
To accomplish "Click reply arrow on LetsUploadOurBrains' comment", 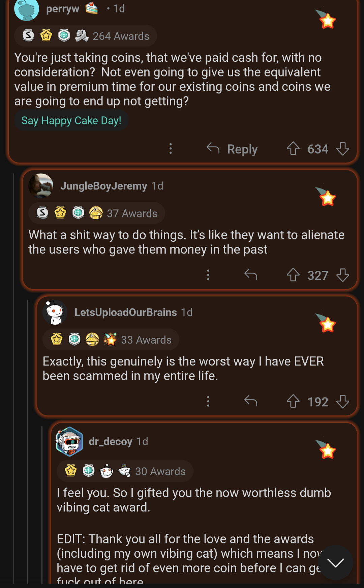I will tap(251, 401).
